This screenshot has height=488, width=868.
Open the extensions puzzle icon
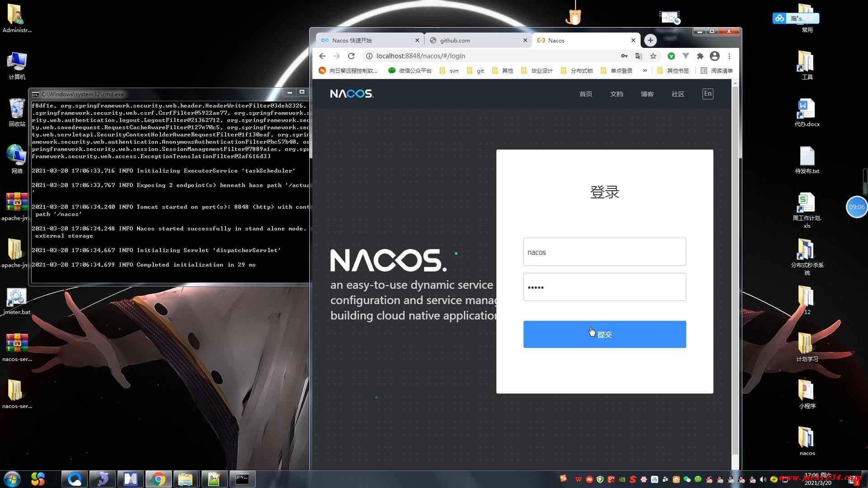point(700,56)
